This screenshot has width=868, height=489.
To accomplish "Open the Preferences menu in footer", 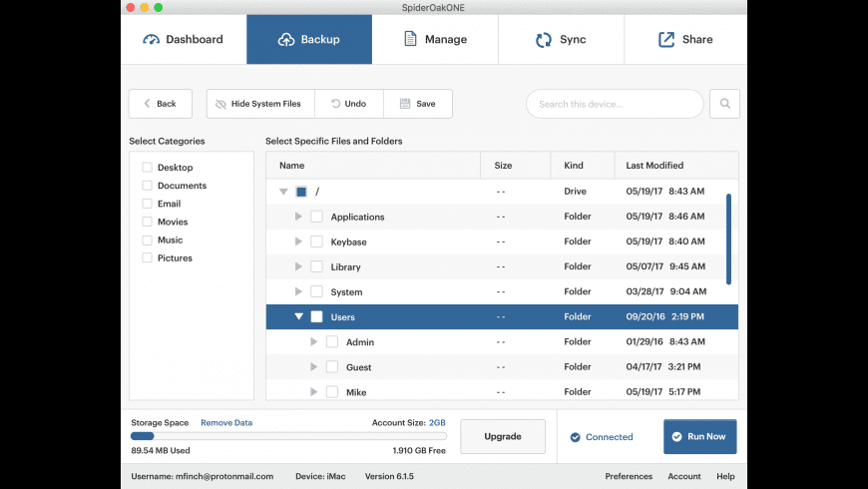I will coord(629,476).
